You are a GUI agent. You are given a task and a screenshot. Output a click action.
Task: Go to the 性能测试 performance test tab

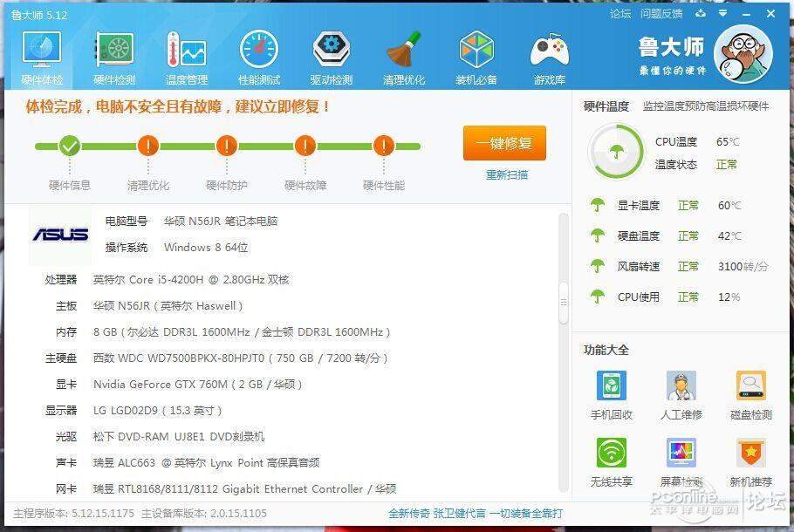(x=259, y=58)
